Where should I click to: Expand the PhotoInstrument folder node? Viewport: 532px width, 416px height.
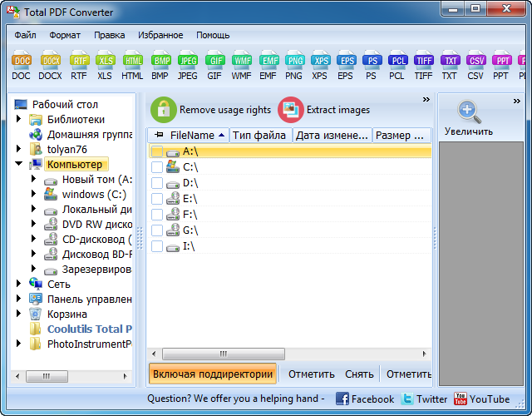18,343
